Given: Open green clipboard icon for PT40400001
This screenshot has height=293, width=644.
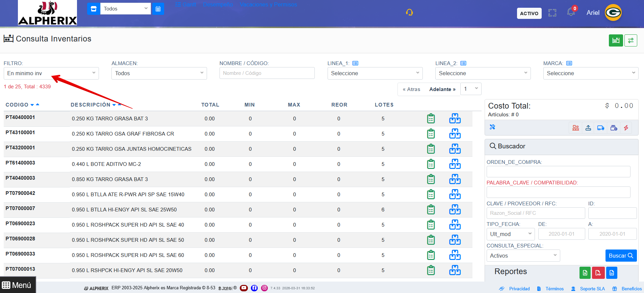Looking at the screenshot, I should [431, 119].
